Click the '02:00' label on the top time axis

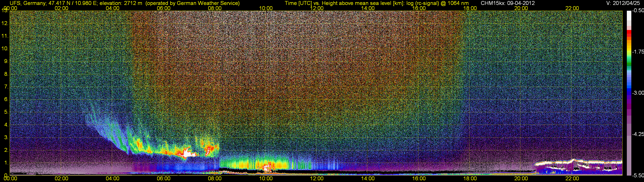pyautogui.click(x=61, y=8)
